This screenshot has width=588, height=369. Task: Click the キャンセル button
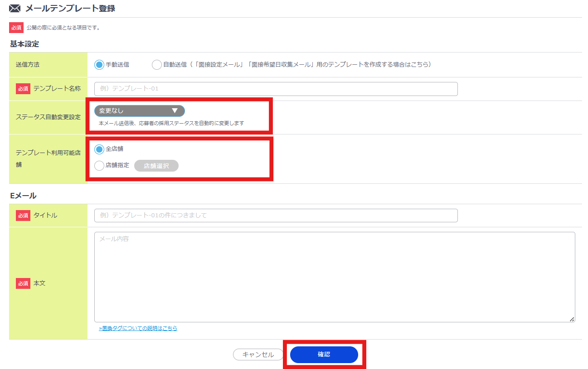258,355
